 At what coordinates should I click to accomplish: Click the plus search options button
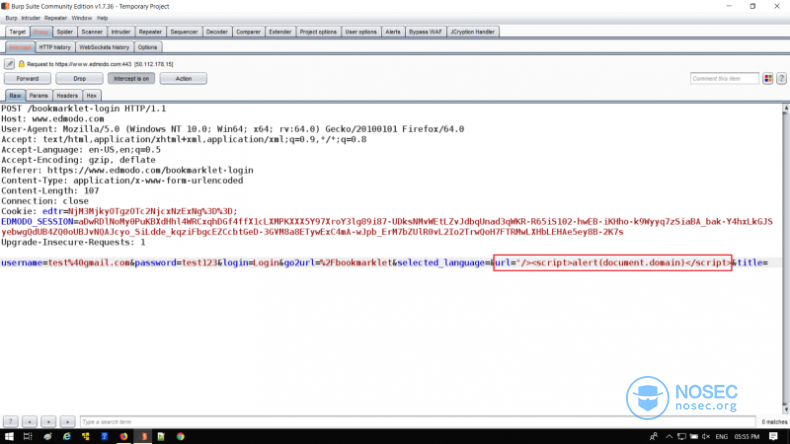tap(48, 422)
